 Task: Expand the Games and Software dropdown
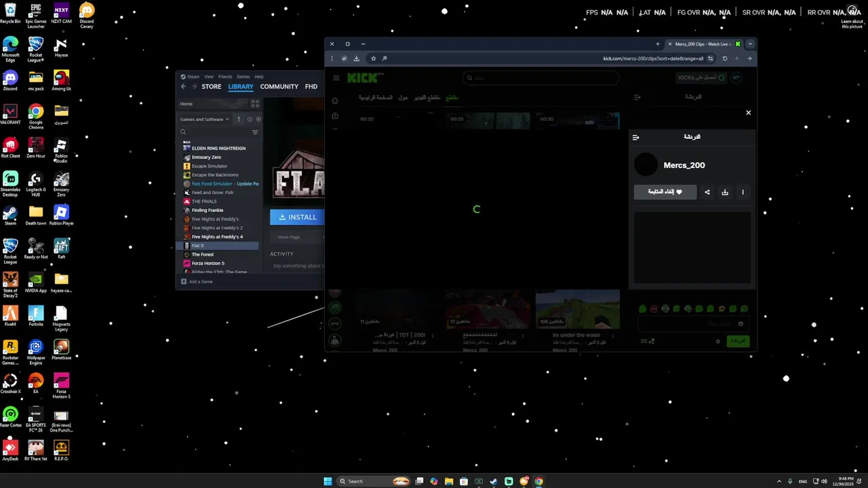click(205, 119)
